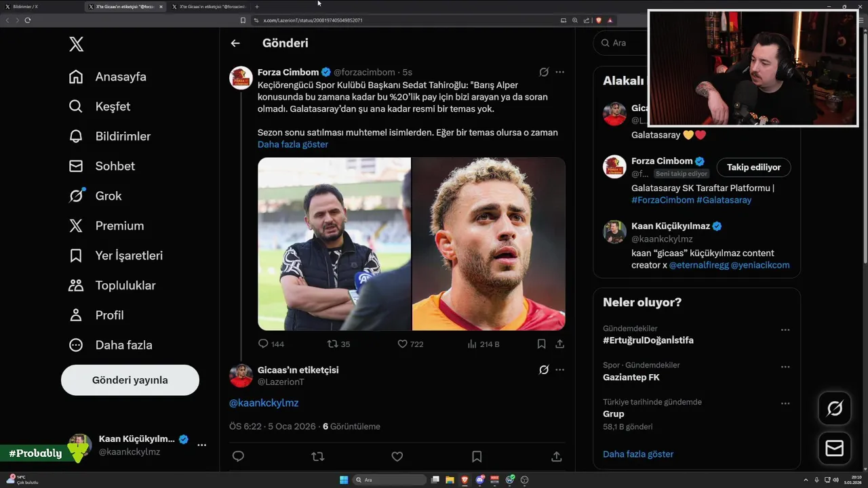Image resolution: width=868 pixels, height=488 pixels.
Task: Click Forza Cimbom avatar on post
Action: pyautogui.click(x=241, y=78)
